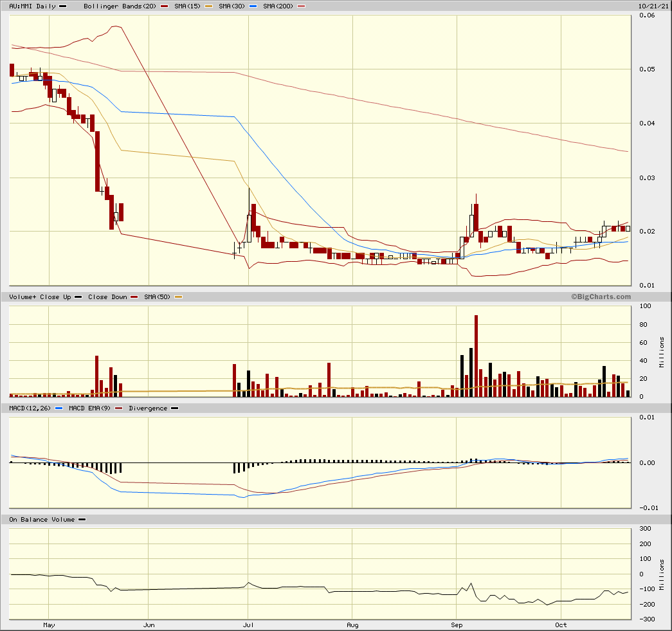Click the SMA(30) legend label
Image resolution: width=672 pixels, height=631 pixels.
[232, 6]
